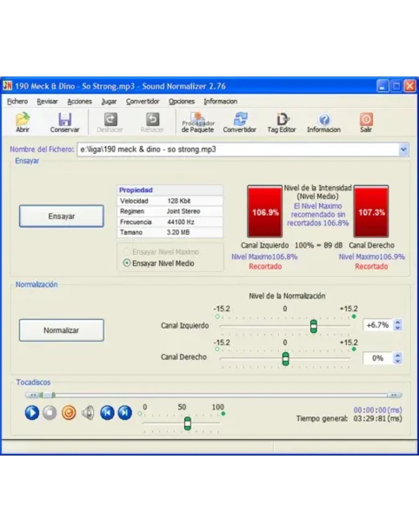
Task: Open the Fichero menu
Action: click(x=17, y=101)
